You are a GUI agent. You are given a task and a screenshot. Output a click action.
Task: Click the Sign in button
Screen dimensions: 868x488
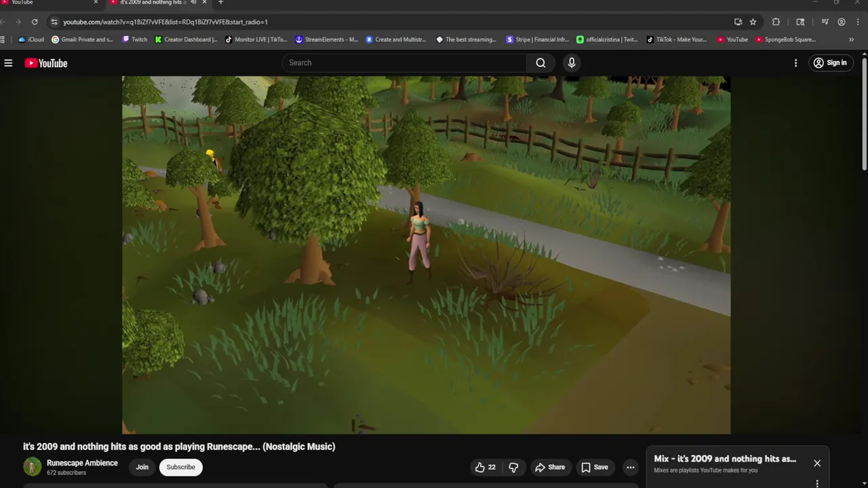point(830,63)
